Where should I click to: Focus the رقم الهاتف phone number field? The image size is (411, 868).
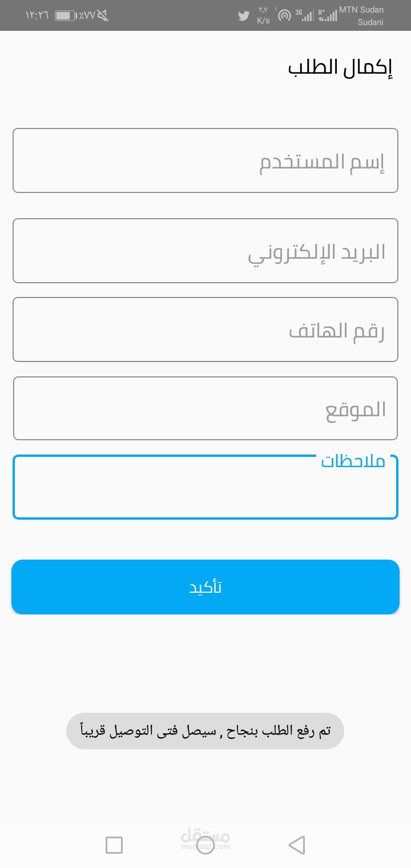pos(205,329)
